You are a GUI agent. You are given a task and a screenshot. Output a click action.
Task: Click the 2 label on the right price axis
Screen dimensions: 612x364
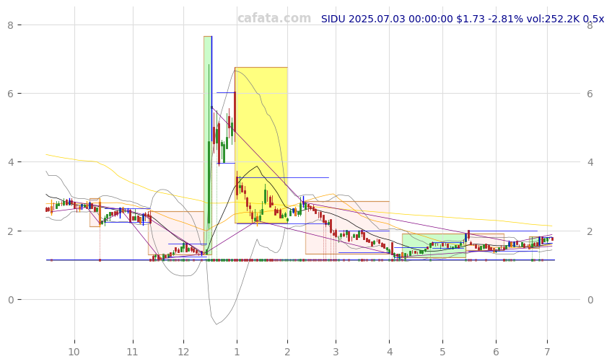point(590,231)
